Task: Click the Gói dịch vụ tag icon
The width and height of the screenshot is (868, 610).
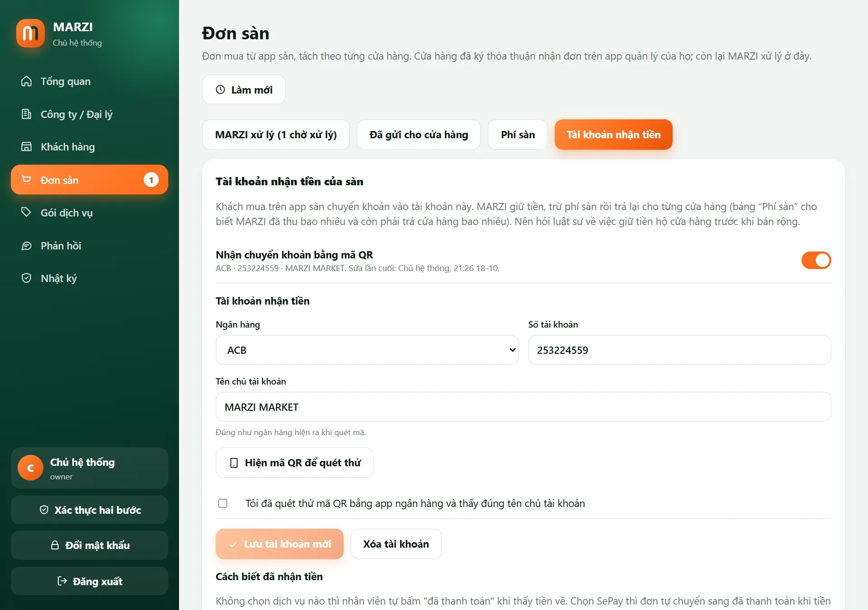Action: (x=27, y=212)
